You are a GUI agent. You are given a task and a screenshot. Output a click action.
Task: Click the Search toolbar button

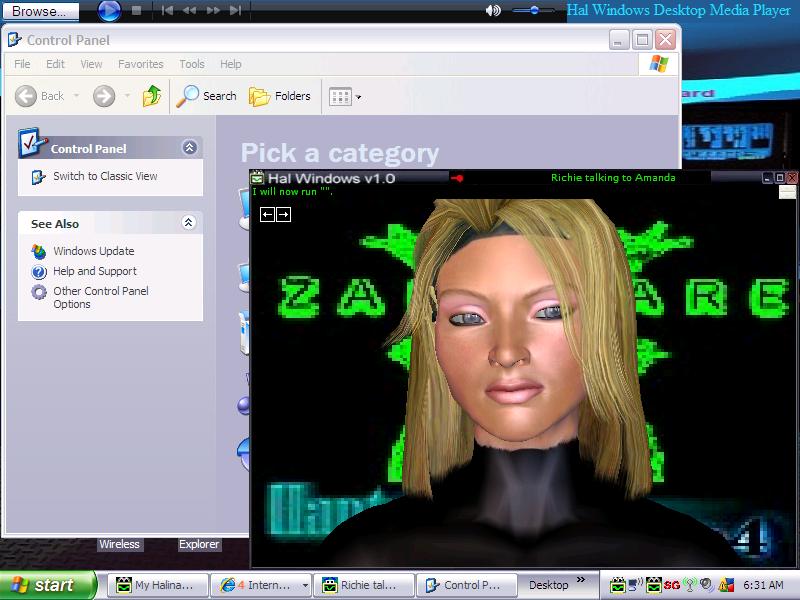pos(207,96)
